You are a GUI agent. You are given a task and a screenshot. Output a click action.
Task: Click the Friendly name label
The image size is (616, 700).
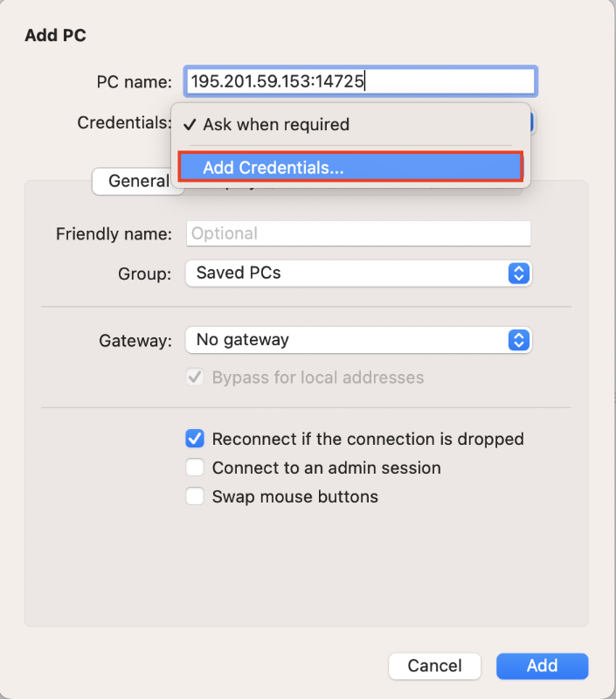tap(114, 234)
